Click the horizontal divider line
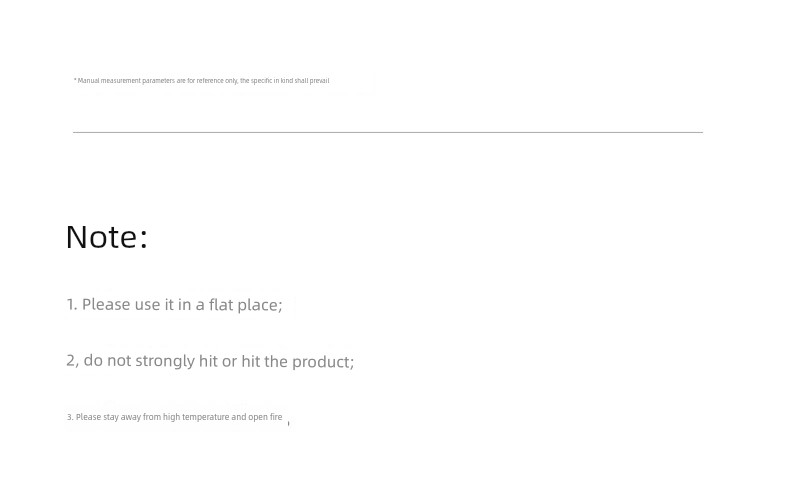This screenshot has height=498, width=790. point(388,132)
